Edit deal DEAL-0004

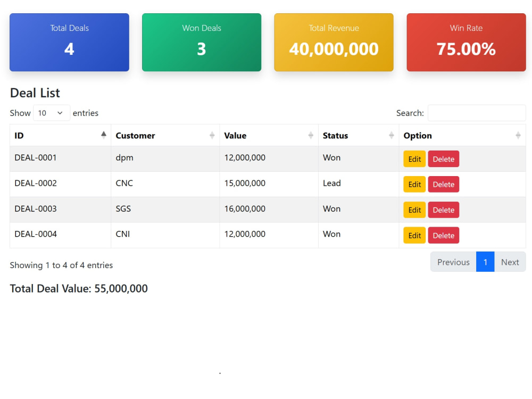(414, 235)
